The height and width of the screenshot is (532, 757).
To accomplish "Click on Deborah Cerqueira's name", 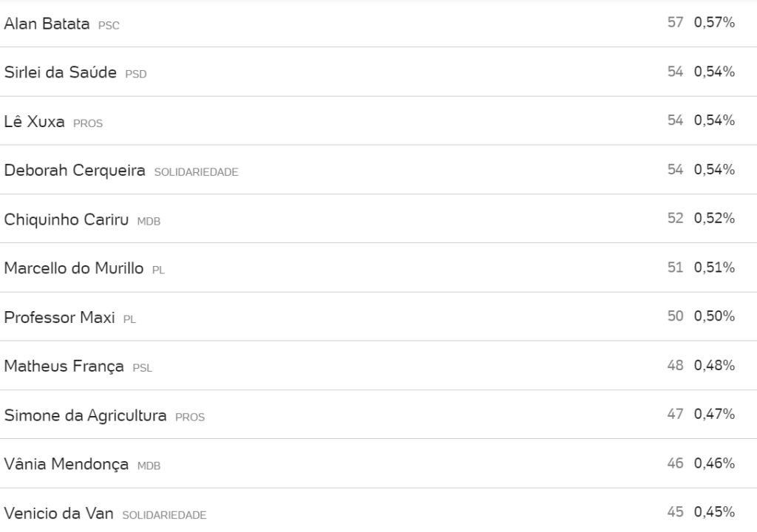I will pos(75,171).
